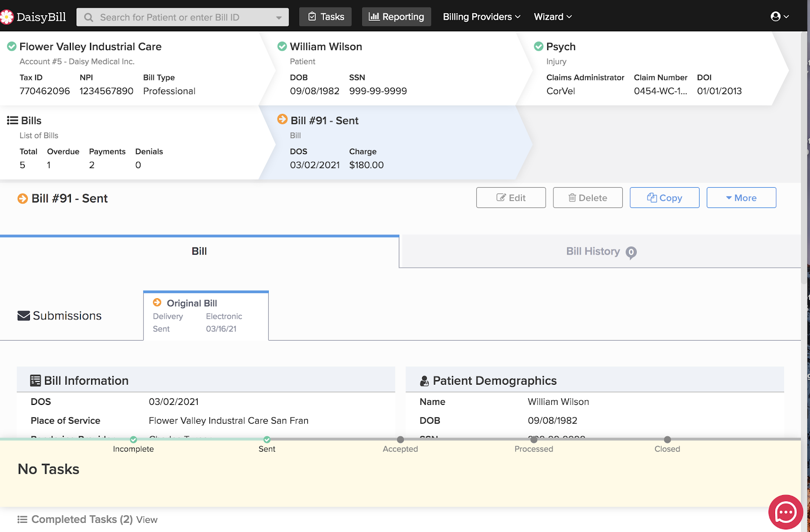Open the Tasks page

click(x=326, y=17)
